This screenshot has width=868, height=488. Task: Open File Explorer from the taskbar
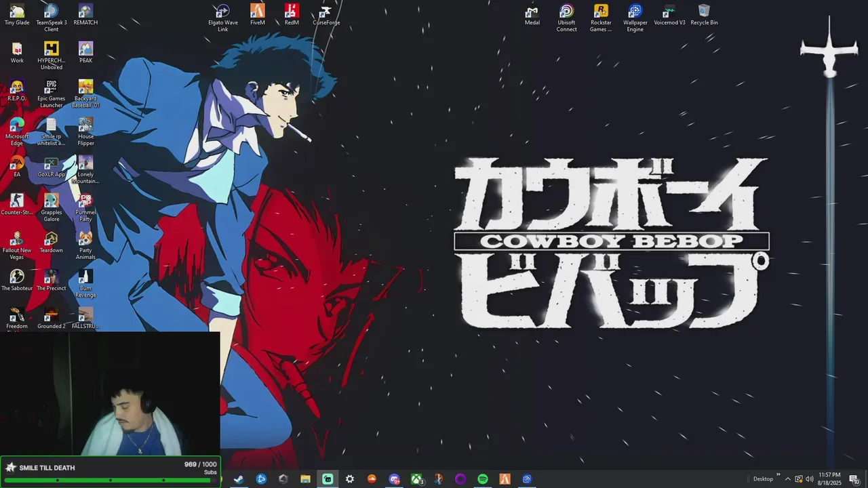305,479
